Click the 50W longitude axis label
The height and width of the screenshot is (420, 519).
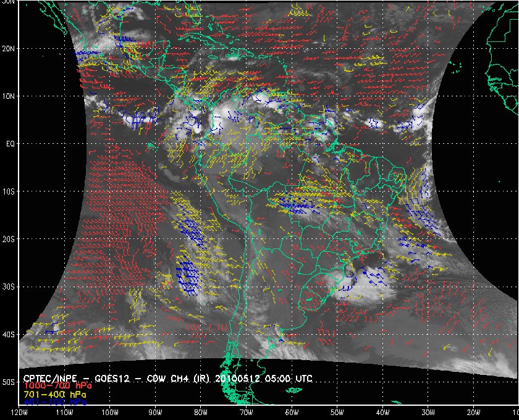click(336, 413)
